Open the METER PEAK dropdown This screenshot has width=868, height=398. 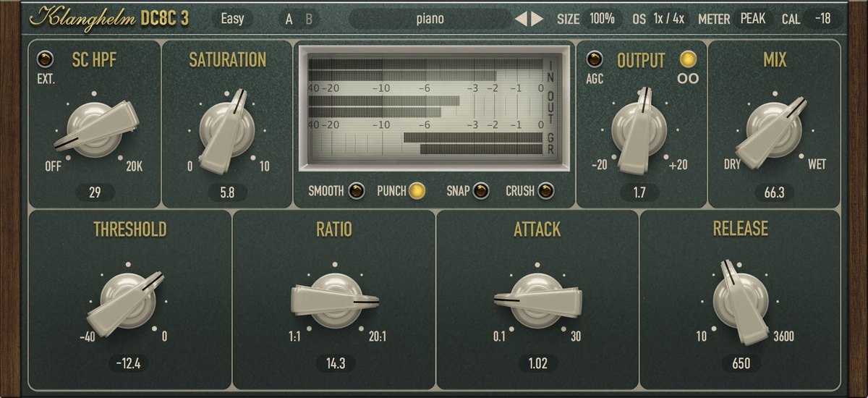[x=753, y=19]
